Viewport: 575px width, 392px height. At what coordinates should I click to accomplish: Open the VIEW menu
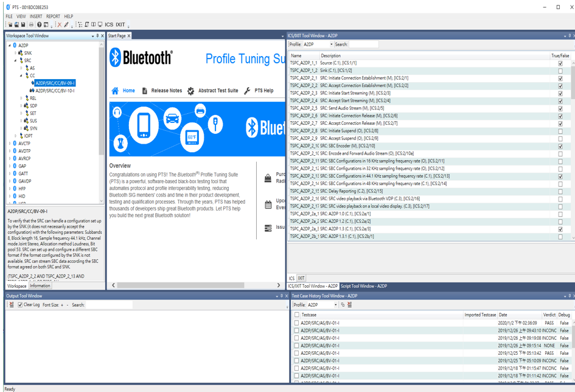coord(21,16)
